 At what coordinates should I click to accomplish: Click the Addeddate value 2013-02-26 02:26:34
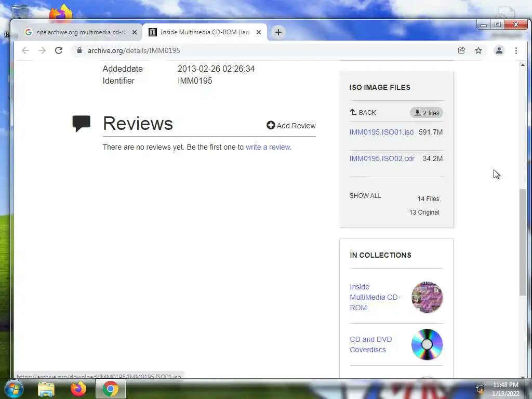(x=216, y=69)
